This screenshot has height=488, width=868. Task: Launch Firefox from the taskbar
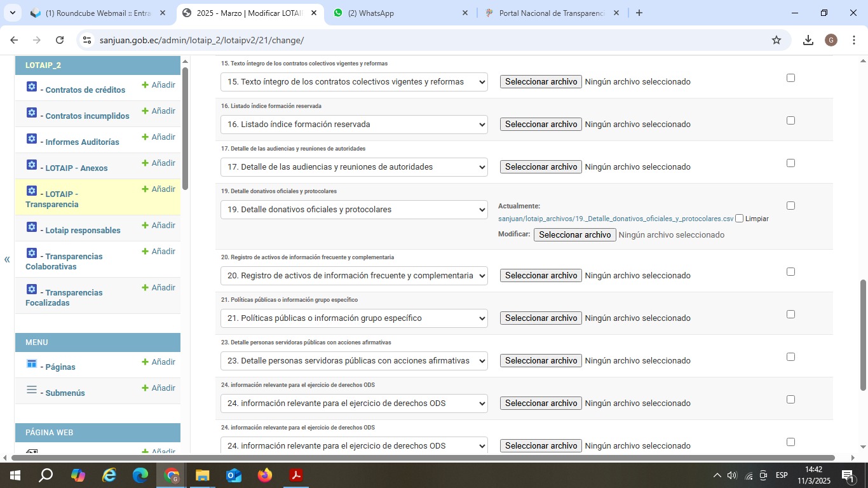[x=265, y=475]
